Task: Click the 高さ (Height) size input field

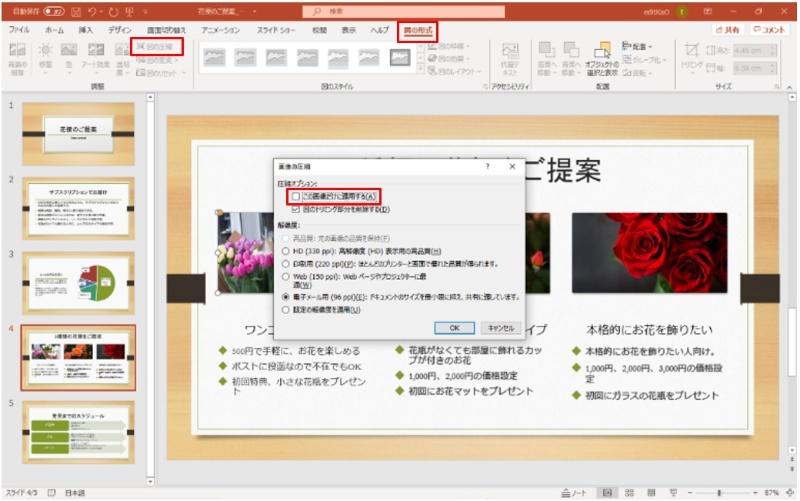Action: (x=755, y=51)
